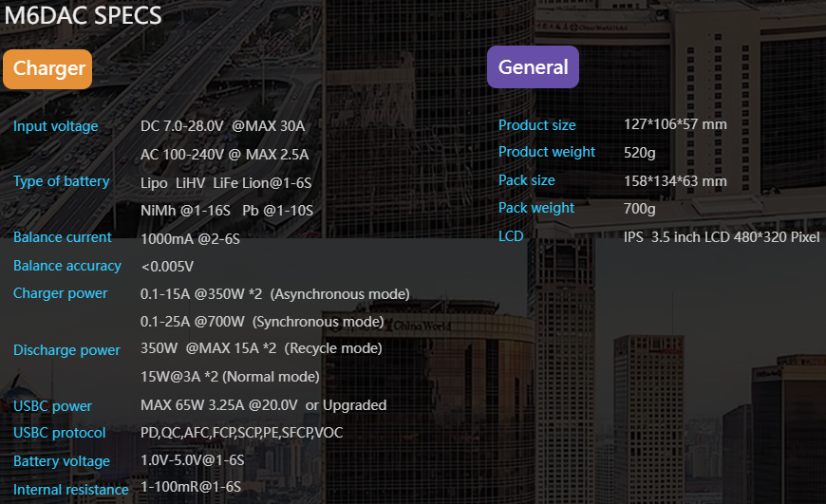Click the orange Charger badge
Image resolution: width=826 pixels, height=504 pixels.
(x=47, y=69)
